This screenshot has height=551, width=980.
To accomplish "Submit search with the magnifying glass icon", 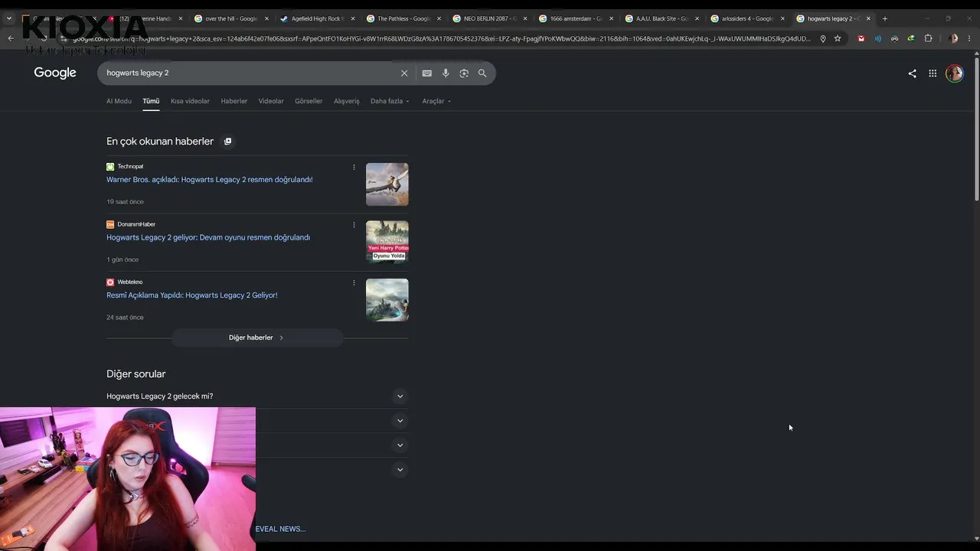I will (482, 73).
